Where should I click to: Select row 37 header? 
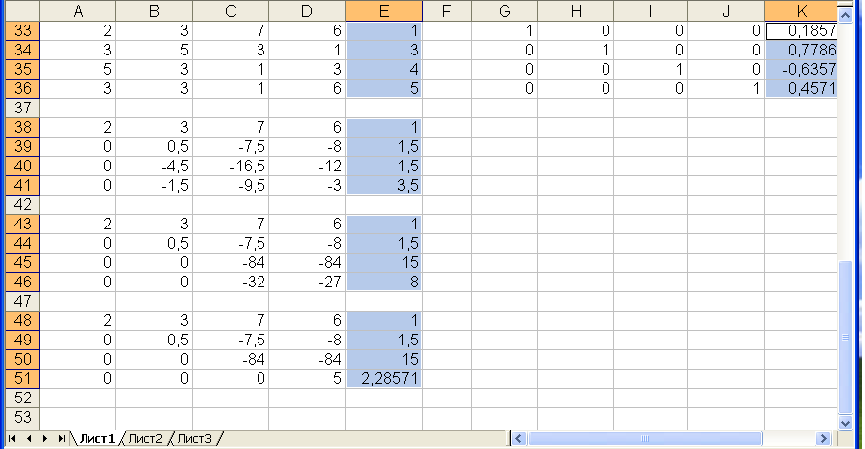23,108
